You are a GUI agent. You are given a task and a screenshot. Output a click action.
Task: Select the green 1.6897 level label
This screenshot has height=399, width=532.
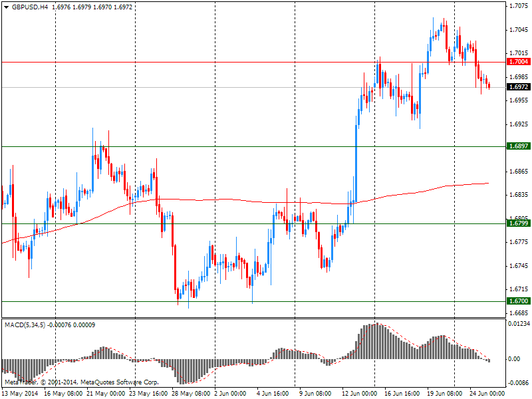(519, 146)
